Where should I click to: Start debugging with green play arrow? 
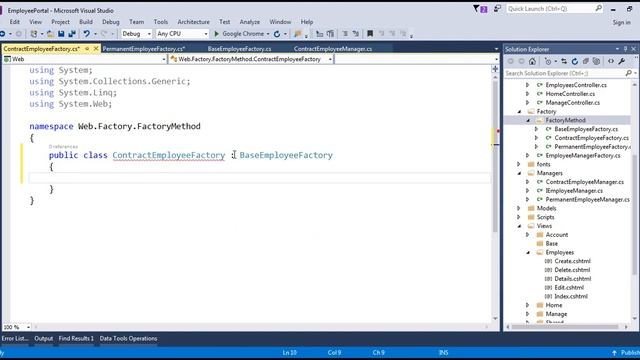[x=217, y=34]
